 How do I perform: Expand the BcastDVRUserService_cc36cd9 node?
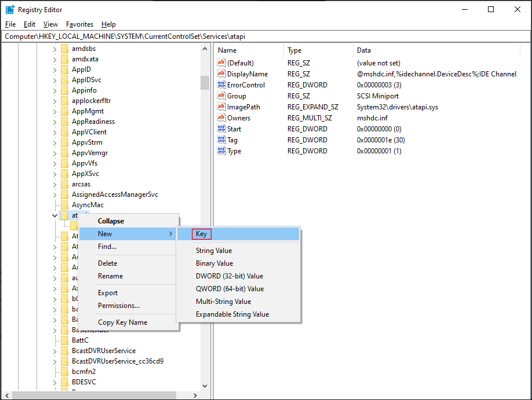point(55,362)
